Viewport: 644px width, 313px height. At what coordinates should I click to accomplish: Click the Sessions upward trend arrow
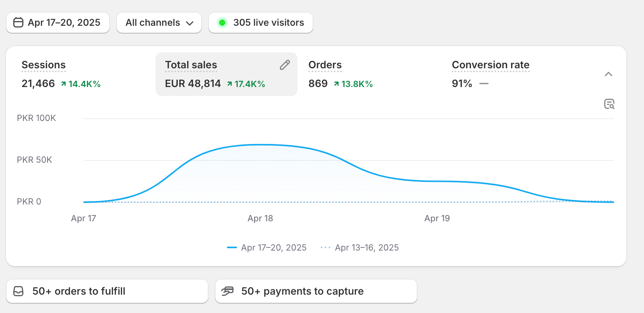(64, 84)
